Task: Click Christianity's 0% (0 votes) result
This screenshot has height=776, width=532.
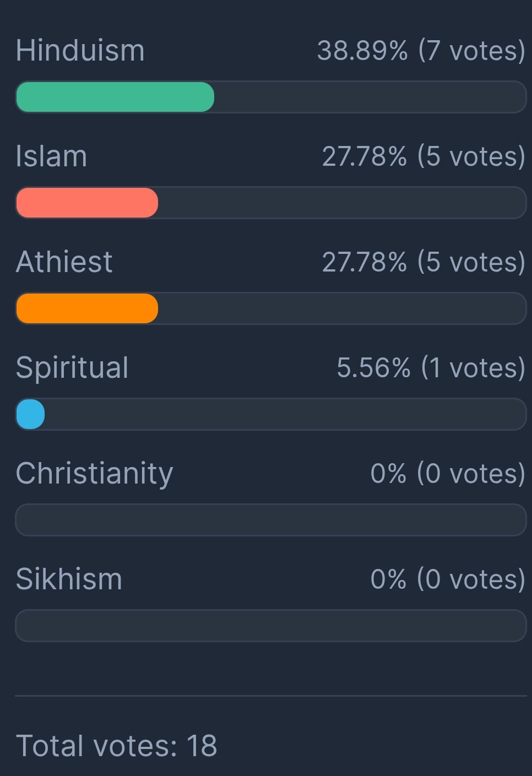Action: point(447,473)
